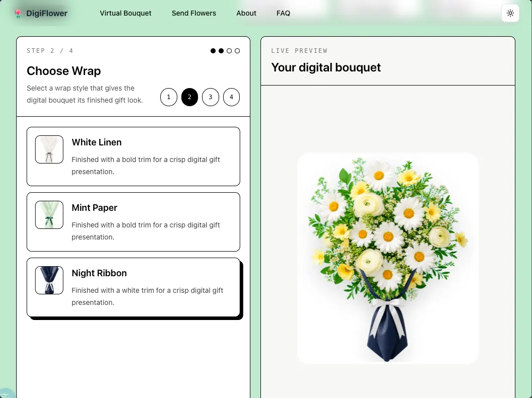The width and height of the screenshot is (532, 398).
Task: Navigate to the About page
Action: point(246,13)
